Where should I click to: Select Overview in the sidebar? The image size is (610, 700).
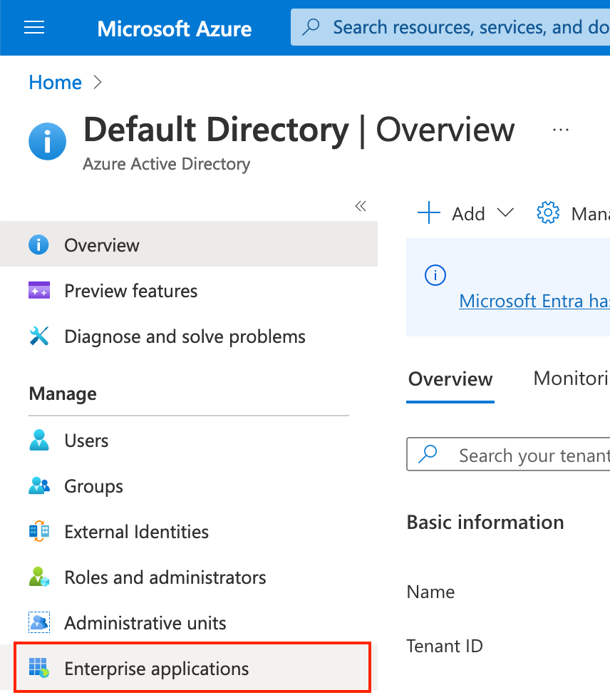[x=189, y=245]
